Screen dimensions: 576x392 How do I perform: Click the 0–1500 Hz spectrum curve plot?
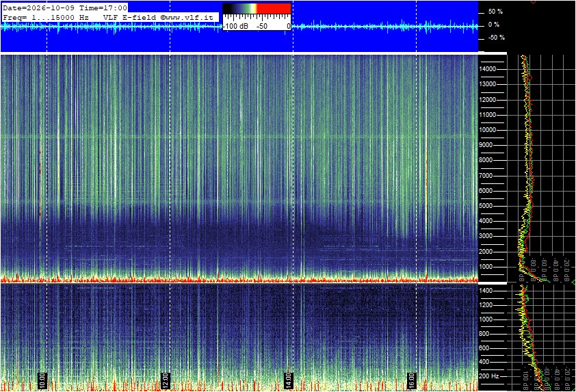[541, 338]
